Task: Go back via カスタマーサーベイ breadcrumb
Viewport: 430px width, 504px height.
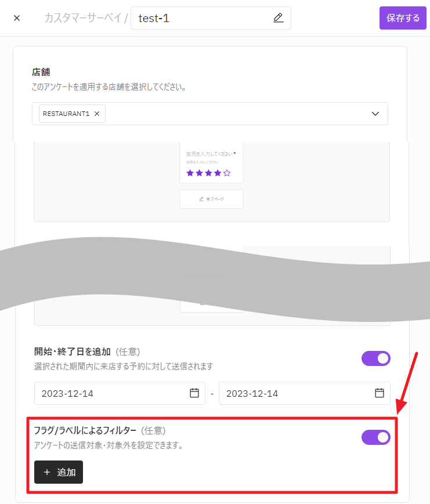Action: tap(83, 18)
